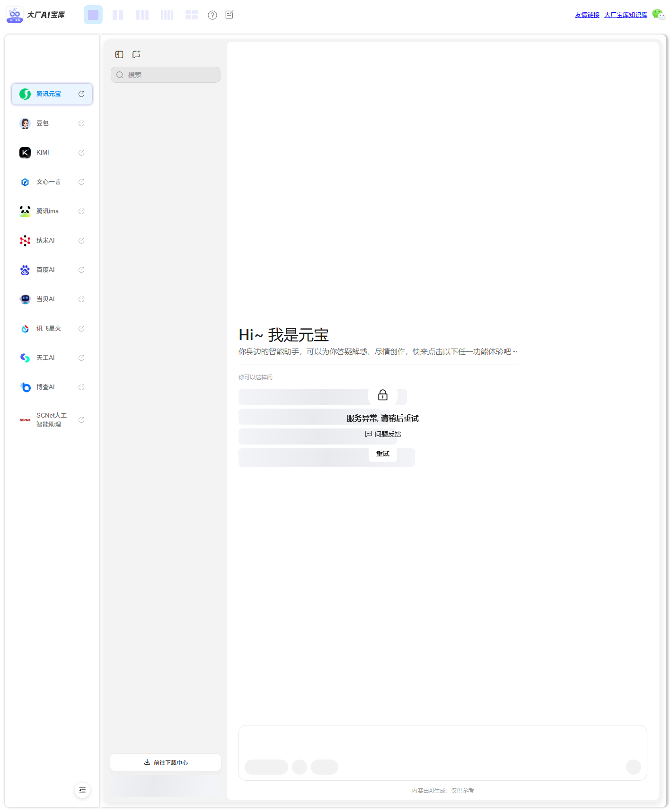The height and width of the screenshot is (812, 671).
Task: Switch to the two-column layout icon
Action: 118,15
